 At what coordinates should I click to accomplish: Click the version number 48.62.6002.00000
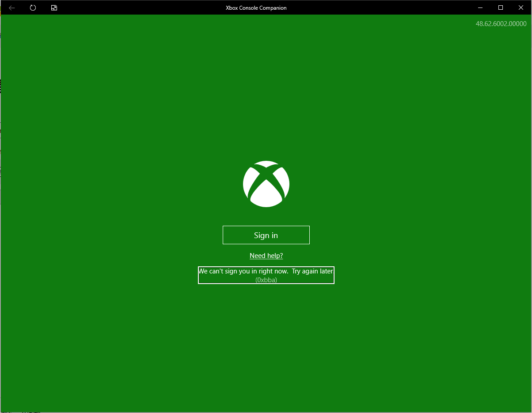pos(501,24)
